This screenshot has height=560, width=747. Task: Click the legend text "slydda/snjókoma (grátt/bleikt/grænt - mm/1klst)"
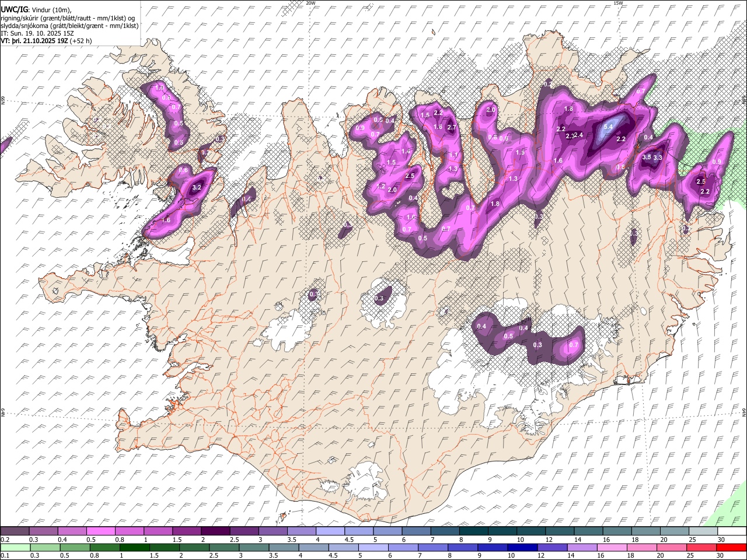click(x=69, y=25)
